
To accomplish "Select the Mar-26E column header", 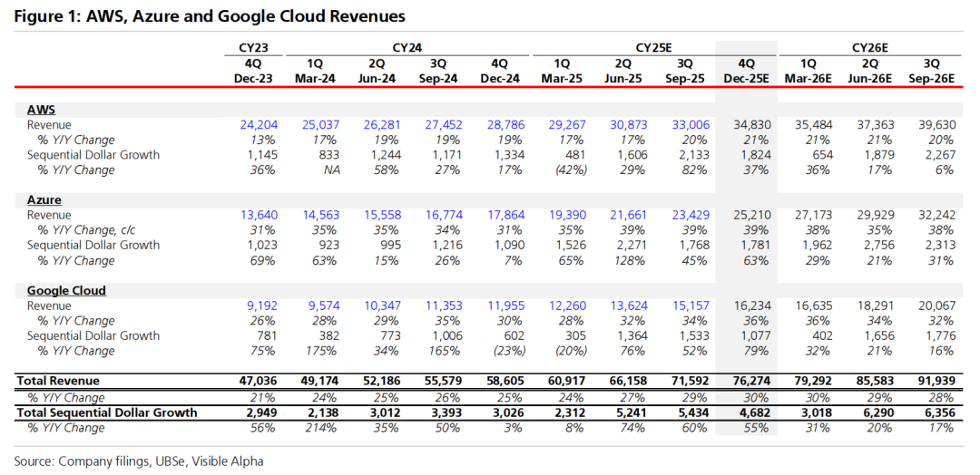I will (x=808, y=79).
